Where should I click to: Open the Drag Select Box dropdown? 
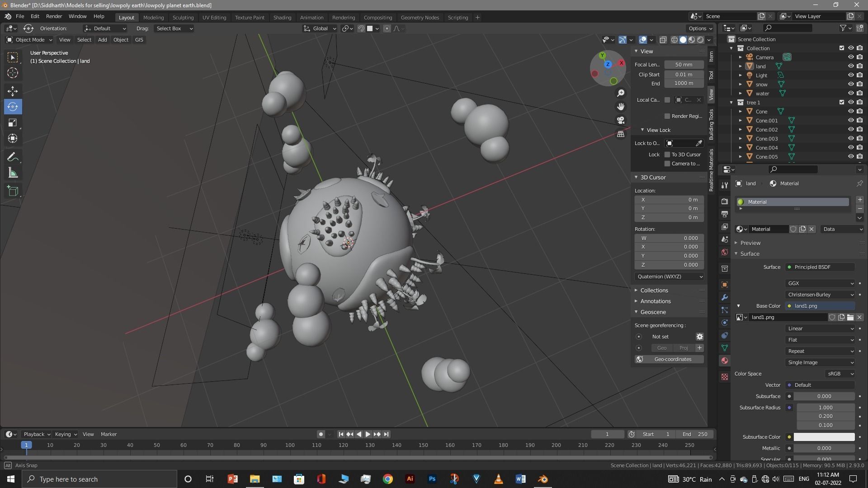pyautogui.click(x=174, y=28)
